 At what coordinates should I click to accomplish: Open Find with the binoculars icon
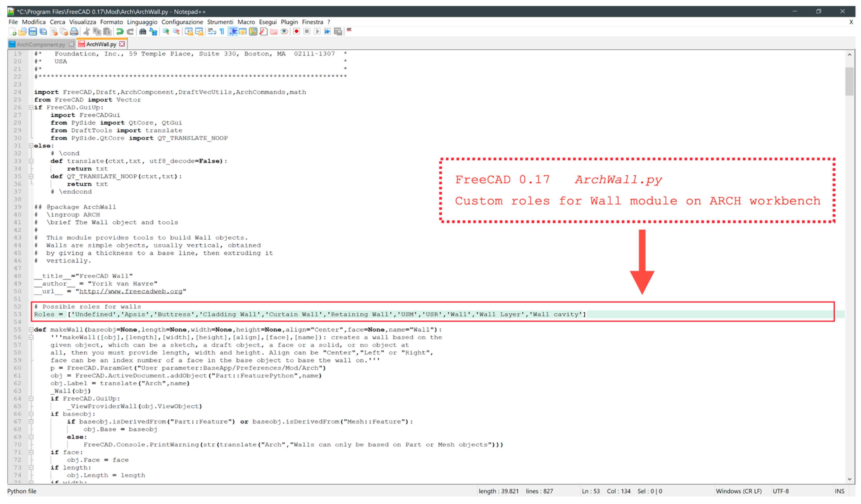[143, 32]
